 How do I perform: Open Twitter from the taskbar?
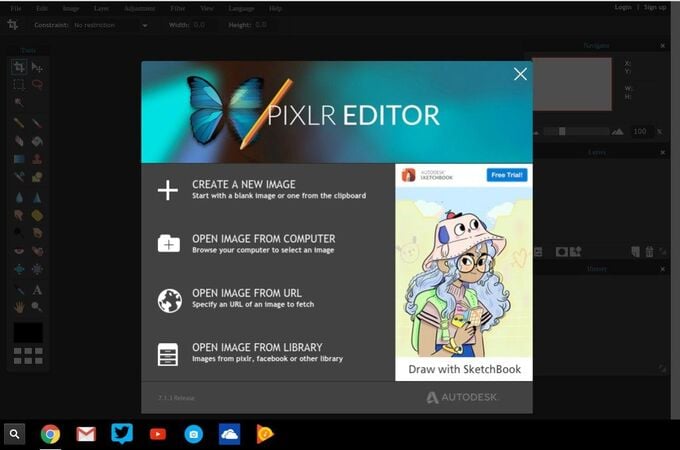[x=122, y=434]
